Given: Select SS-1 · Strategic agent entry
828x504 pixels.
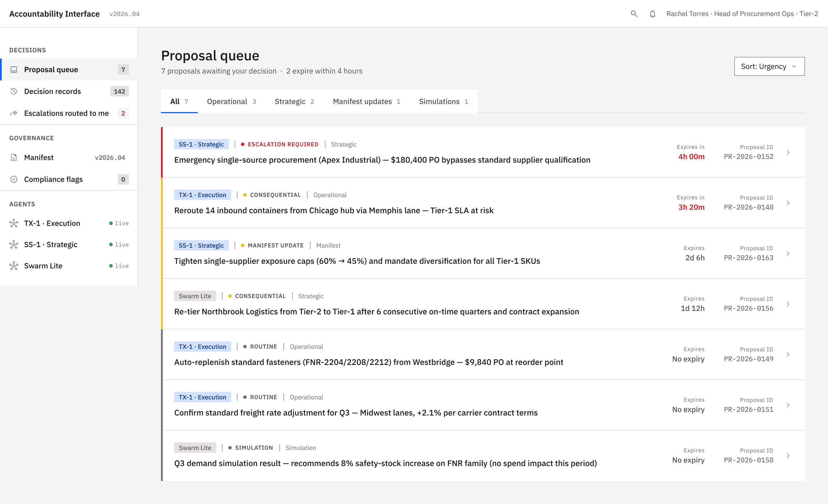Looking at the screenshot, I should [69, 245].
